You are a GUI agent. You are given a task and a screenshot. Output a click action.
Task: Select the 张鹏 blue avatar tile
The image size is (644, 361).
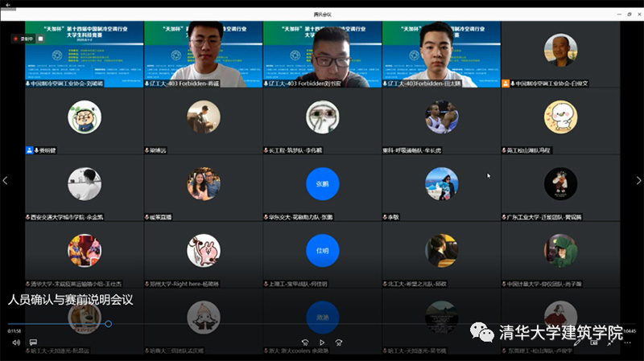pos(323,184)
